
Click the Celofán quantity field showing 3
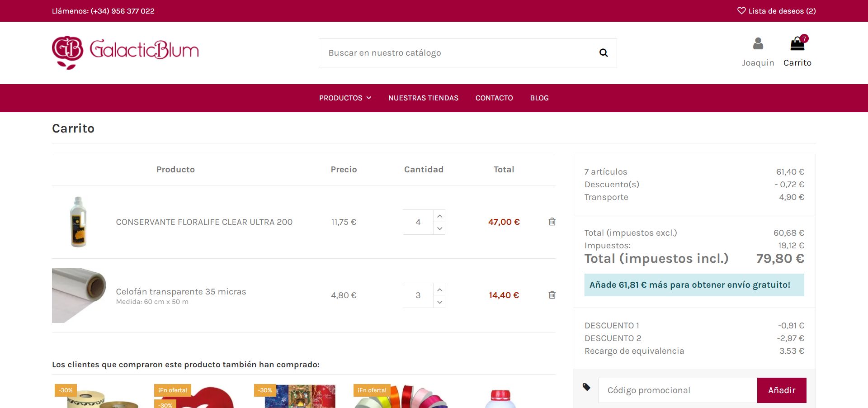[x=418, y=295]
